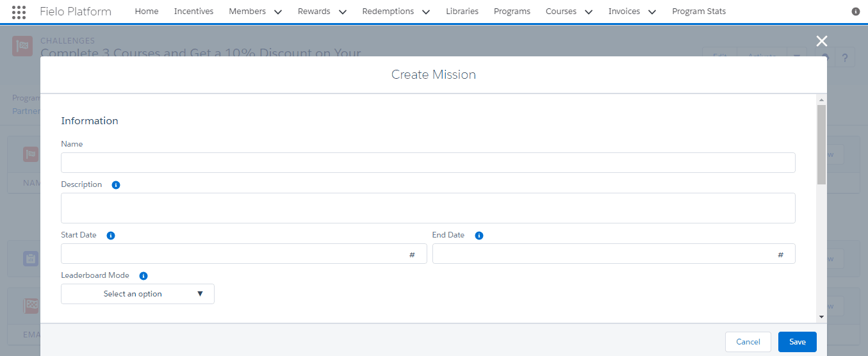Click the Start Date info icon
Viewport: 868px width, 356px height.
click(111, 236)
